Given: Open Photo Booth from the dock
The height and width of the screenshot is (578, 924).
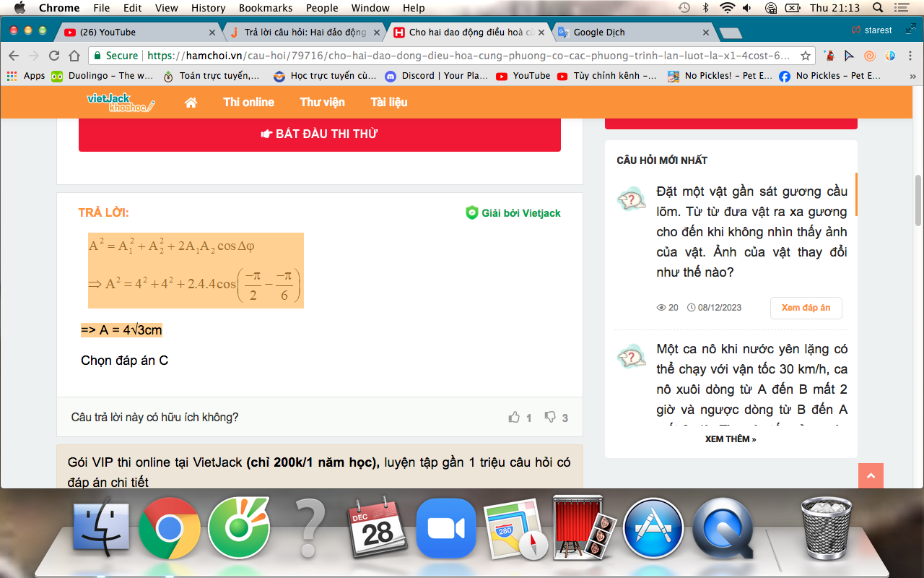Looking at the screenshot, I should [584, 528].
